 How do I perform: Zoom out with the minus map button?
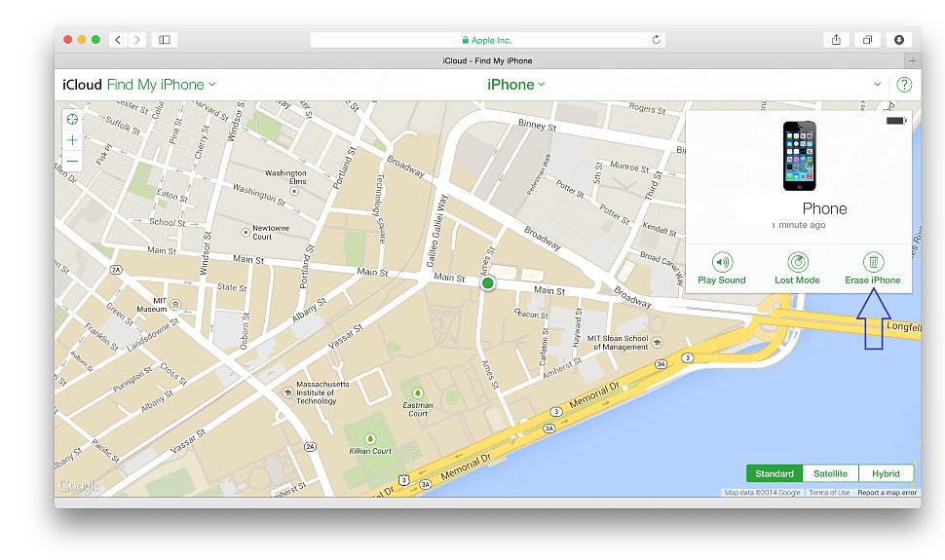point(72,162)
